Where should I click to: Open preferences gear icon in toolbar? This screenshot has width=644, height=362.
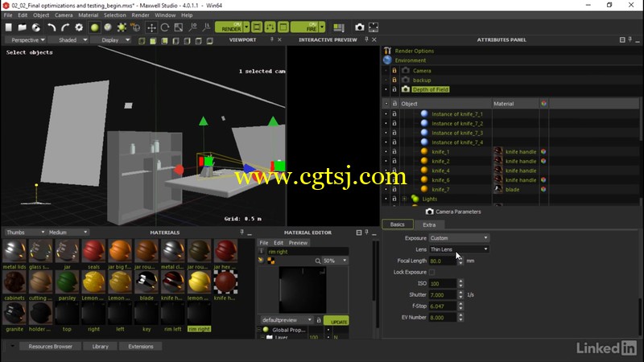point(79,27)
